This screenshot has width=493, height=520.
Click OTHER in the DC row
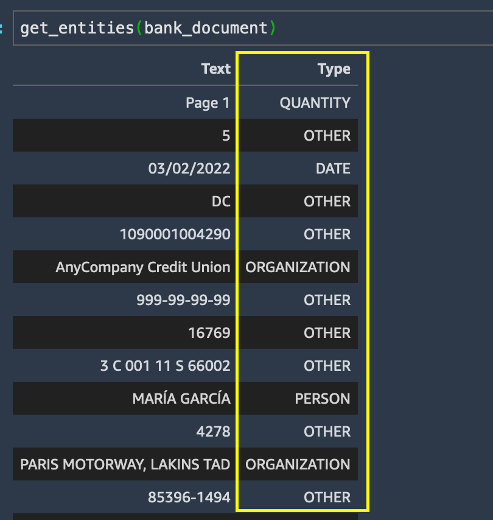(327, 201)
